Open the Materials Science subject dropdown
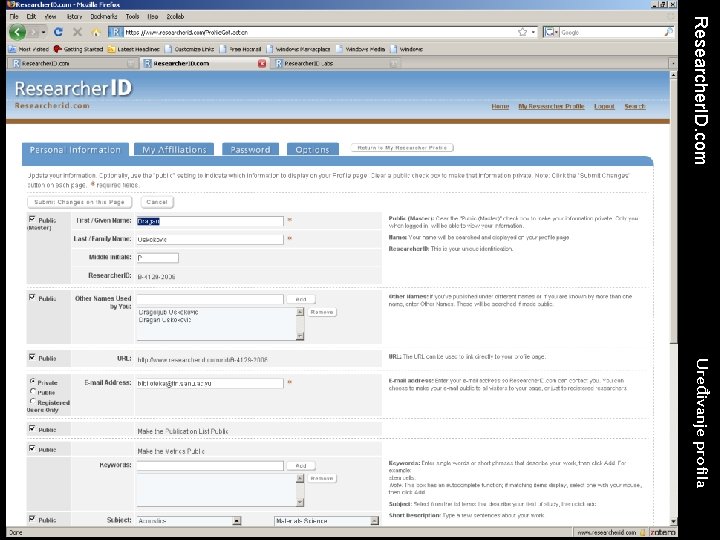The width and height of the screenshot is (720, 540). click(326, 521)
